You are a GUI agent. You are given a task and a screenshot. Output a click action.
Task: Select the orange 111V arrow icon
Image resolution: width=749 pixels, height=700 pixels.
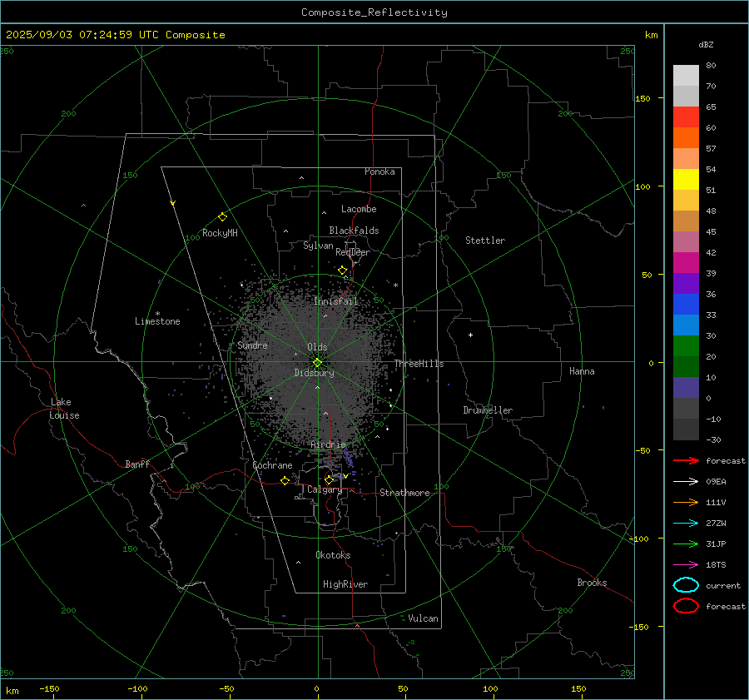point(686,502)
